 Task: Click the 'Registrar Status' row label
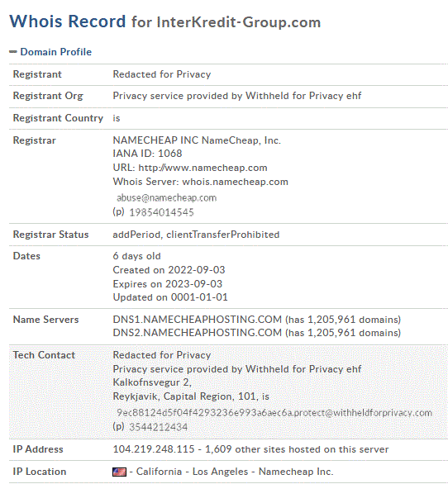[50, 235]
